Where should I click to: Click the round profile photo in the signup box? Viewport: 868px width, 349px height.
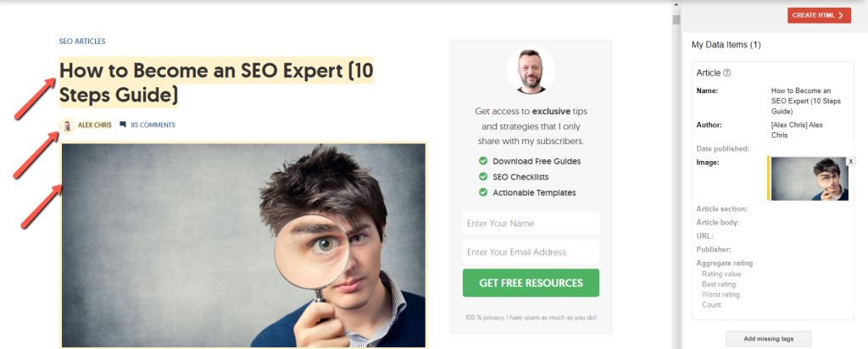click(531, 70)
